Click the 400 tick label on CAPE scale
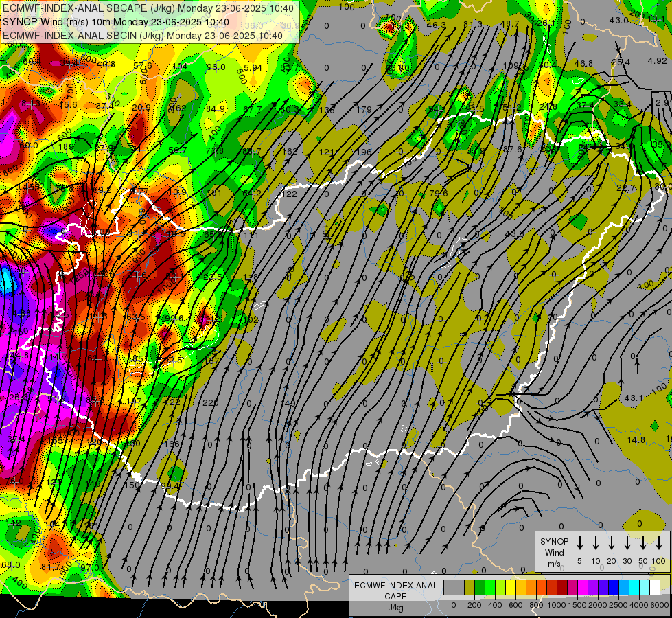This screenshot has width=672, height=618. coord(495,605)
